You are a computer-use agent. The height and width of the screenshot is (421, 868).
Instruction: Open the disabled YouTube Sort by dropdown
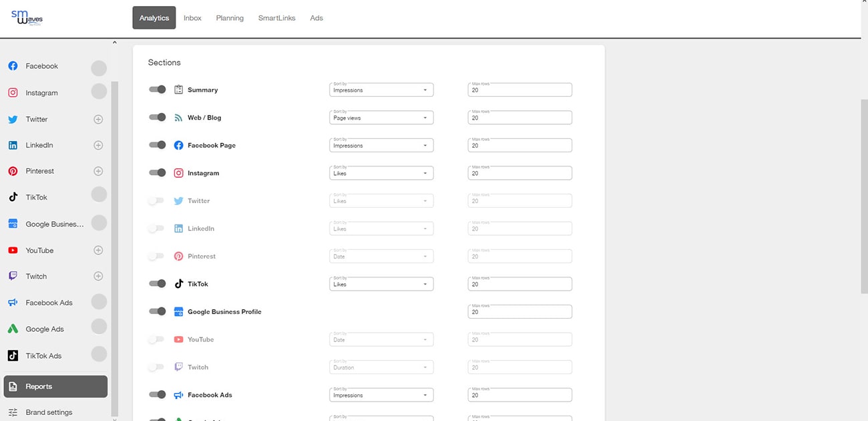[381, 339]
